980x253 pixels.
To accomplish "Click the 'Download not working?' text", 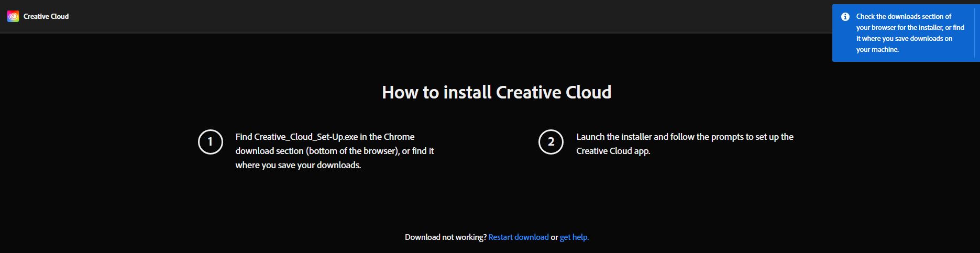I will pos(446,237).
